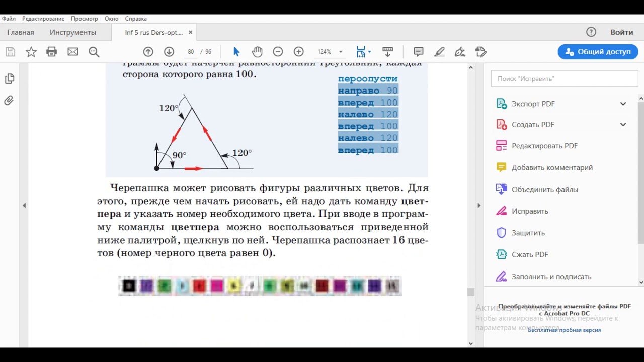The image size is (644, 362).
Task: Open the Просмотр menu
Action: click(x=85, y=19)
